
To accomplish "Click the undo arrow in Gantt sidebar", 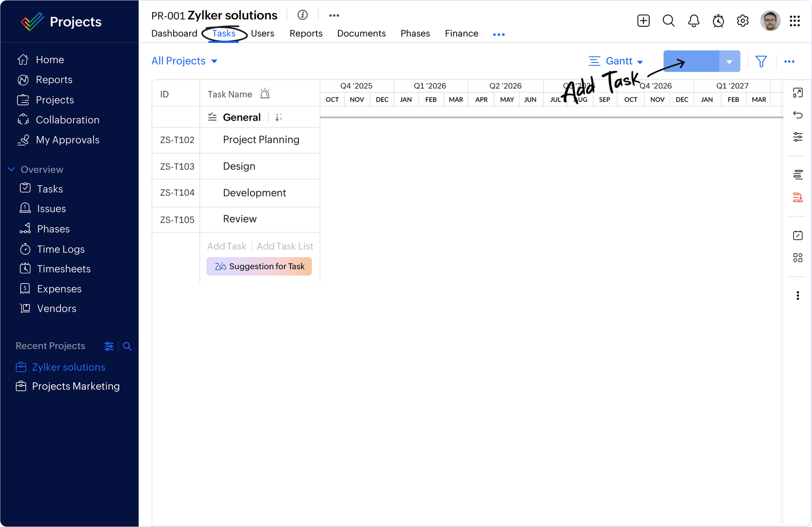I will [x=798, y=115].
